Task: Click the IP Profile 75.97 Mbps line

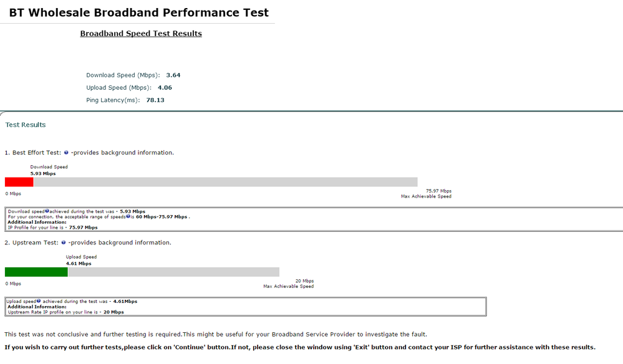Action: point(53,228)
